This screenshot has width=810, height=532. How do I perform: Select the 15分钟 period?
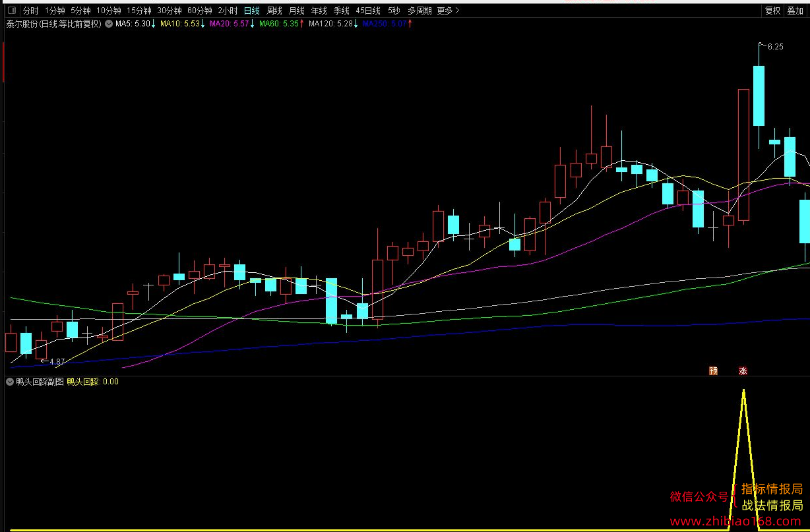pyautogui.click(x=139, y=11)
